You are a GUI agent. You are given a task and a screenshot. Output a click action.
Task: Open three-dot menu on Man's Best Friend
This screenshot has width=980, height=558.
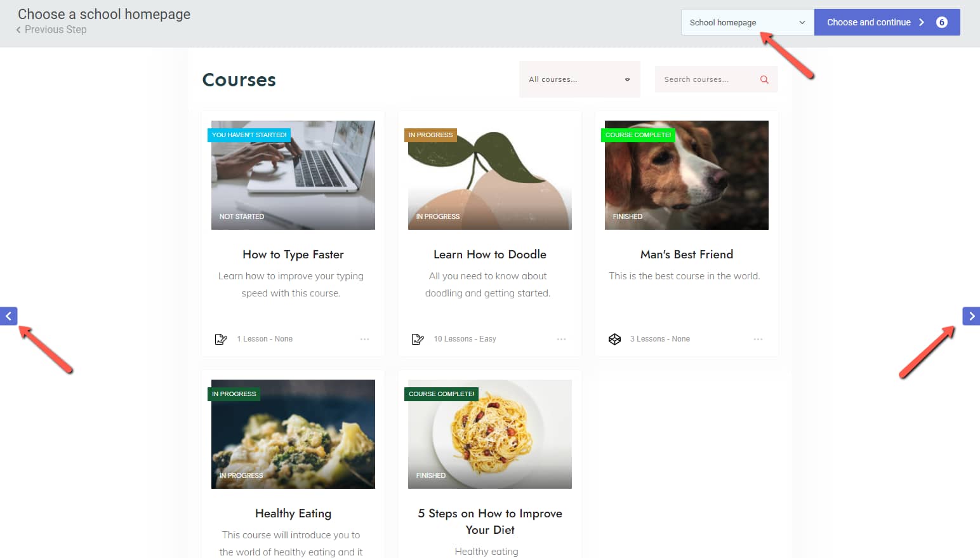758,339
